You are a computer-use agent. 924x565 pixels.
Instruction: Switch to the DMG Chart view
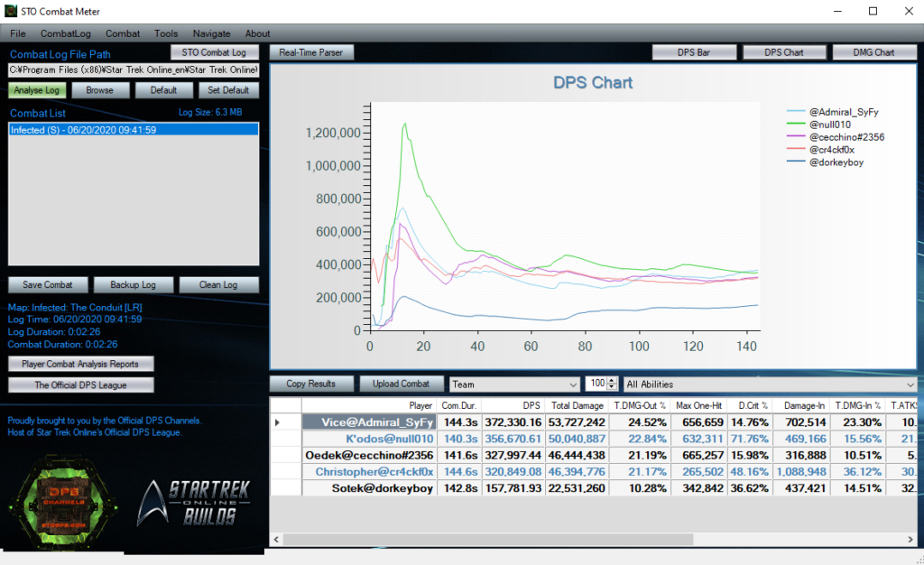point(873,52)
